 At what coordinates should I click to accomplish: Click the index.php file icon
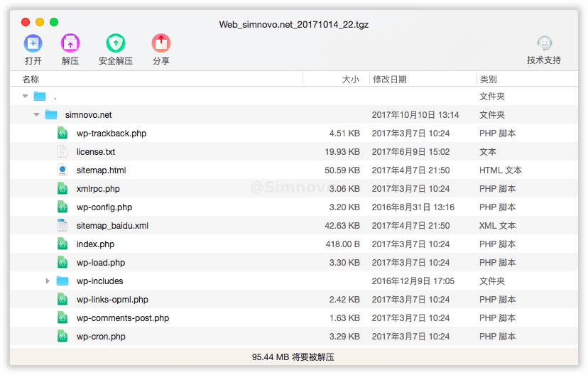(62, 244)
